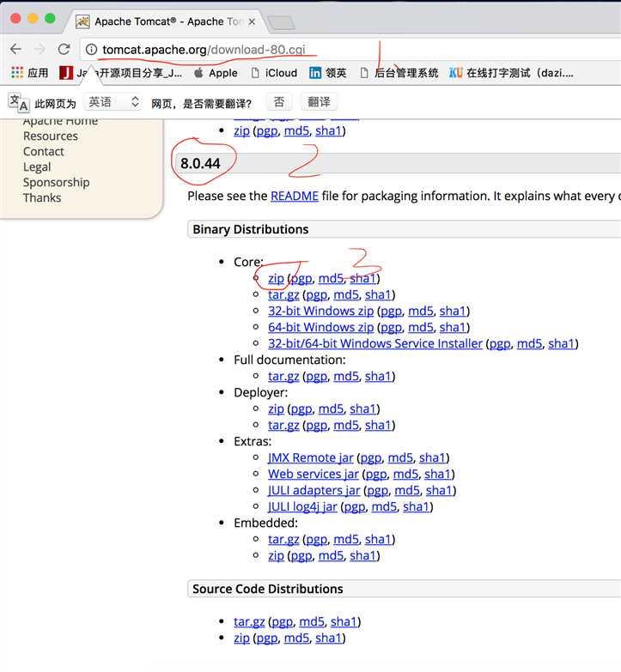Open Thanks in the sidebar
Image resolution: width=621 pixels, height=672 pixels.
click(x=42, y=198)
